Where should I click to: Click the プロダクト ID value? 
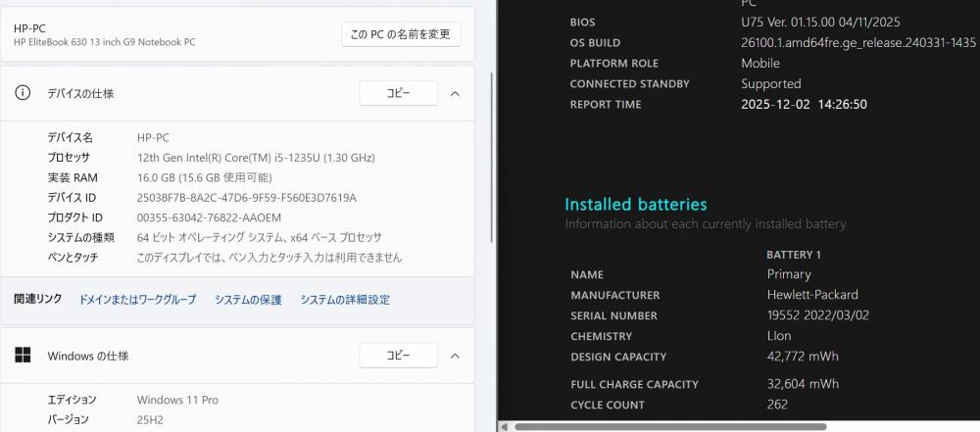tap(209, 217)
